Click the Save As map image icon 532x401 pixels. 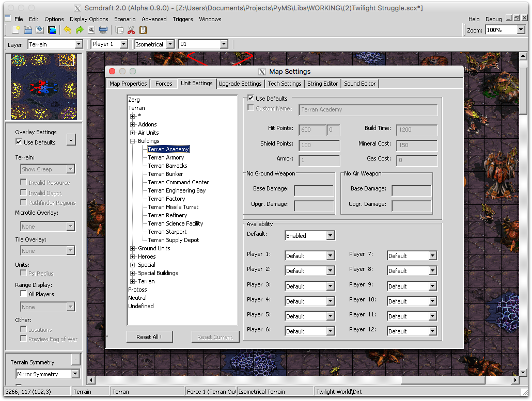(x=52, y=30)
